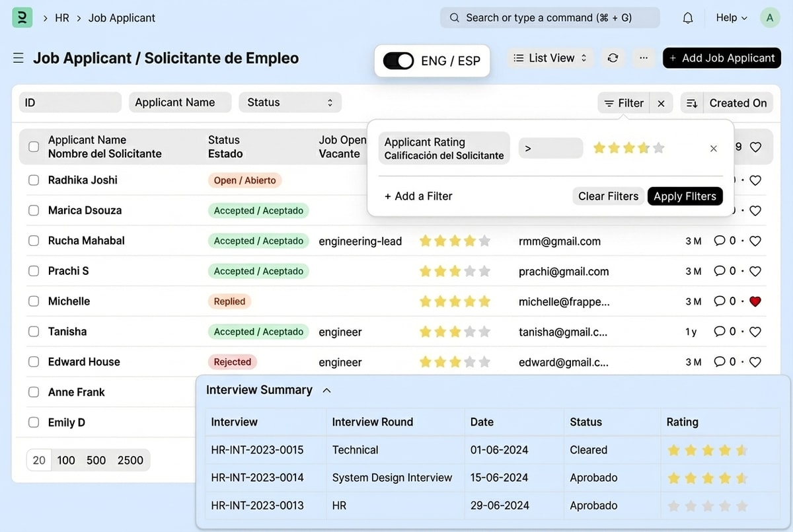Image resolution: width=793 pixels, height=532 pixels.
Task: Click the sort direction icon beside Created On
Action: click(692, 103)
